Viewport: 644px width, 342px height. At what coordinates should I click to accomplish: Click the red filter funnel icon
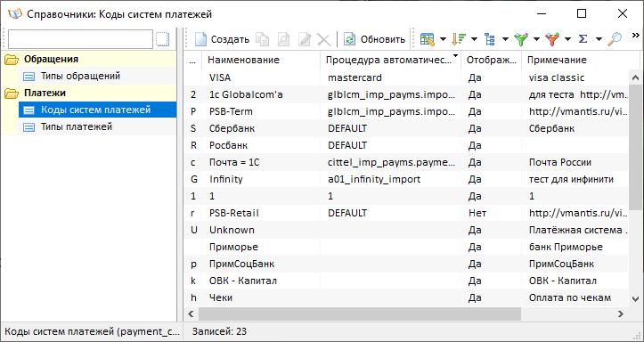(552, 39)
